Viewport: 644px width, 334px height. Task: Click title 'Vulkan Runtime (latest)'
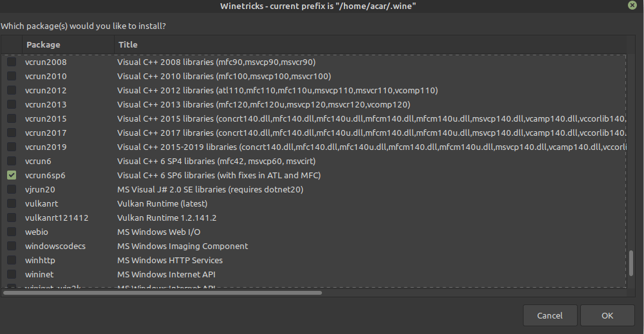click(162, 203)
